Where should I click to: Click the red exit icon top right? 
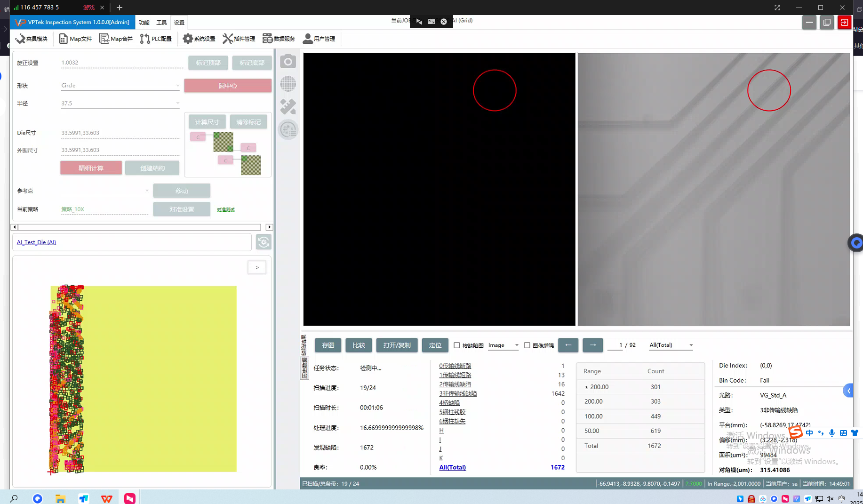click(x=844, y=22)
